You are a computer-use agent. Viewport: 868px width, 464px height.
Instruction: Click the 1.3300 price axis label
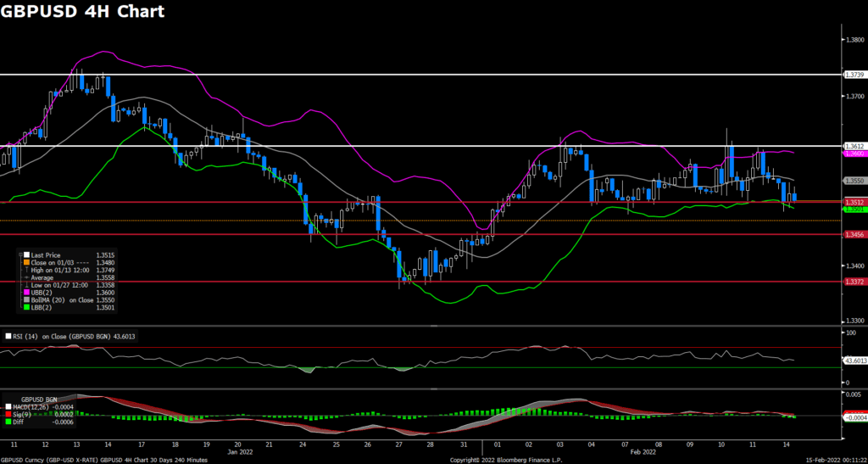(x=855, y=321)
